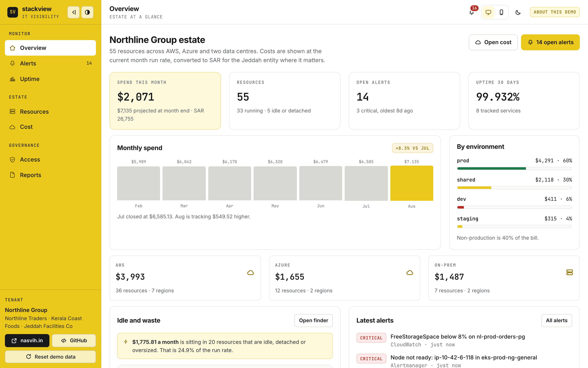Click the document icon beside Reports
Image resolution: width=588 pixels, height=368 pixels.
12,175
